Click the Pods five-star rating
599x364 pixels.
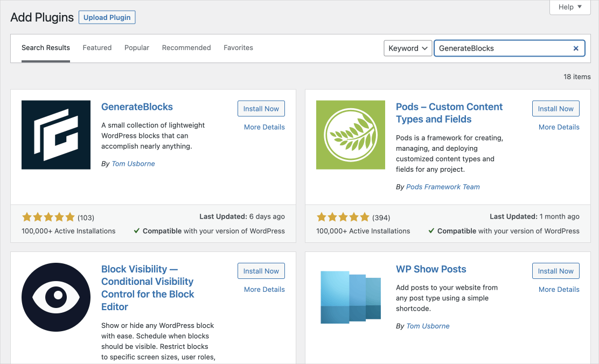tap(343, 218)
